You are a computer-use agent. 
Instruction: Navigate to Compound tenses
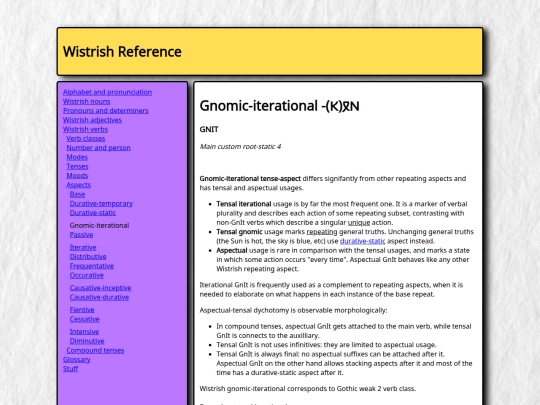click(x=95, y=351)
